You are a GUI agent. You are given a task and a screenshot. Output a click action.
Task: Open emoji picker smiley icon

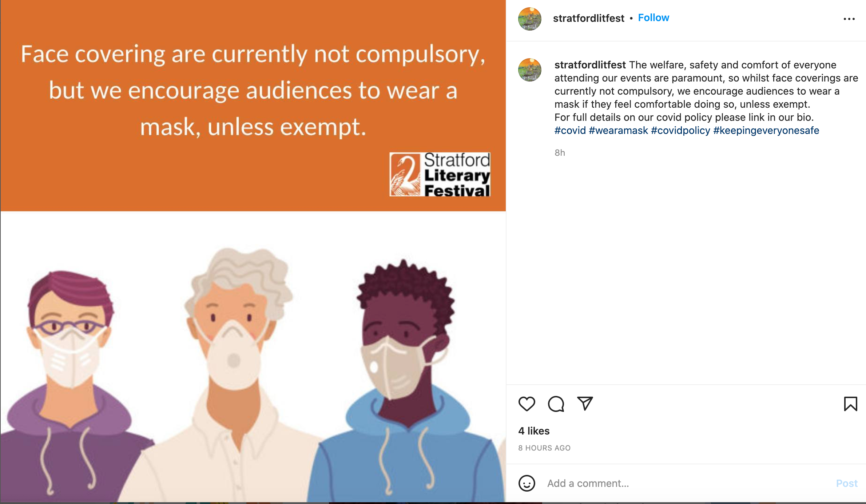click(527, 483)
